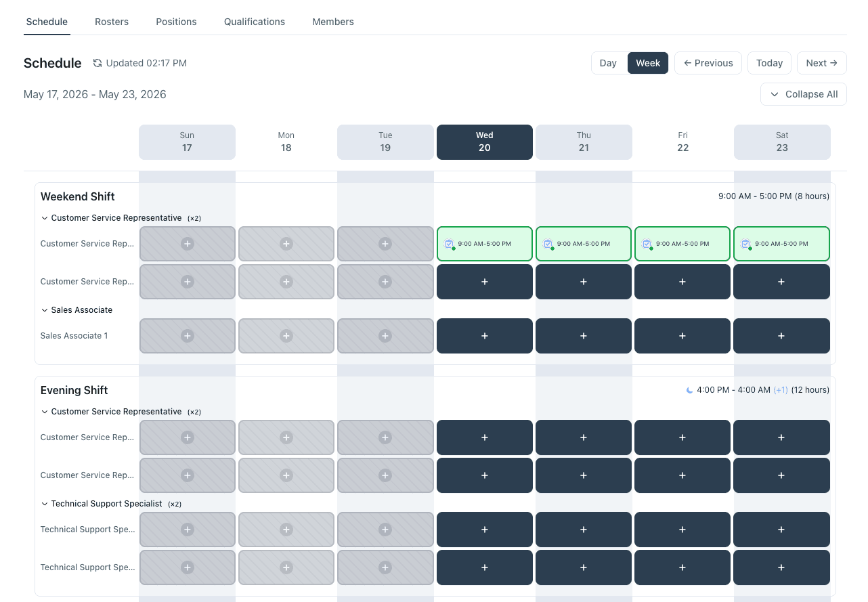
Task: Add Wednesday shift in Weekend Shift's second Customer Service row
Action: (485, 282)
